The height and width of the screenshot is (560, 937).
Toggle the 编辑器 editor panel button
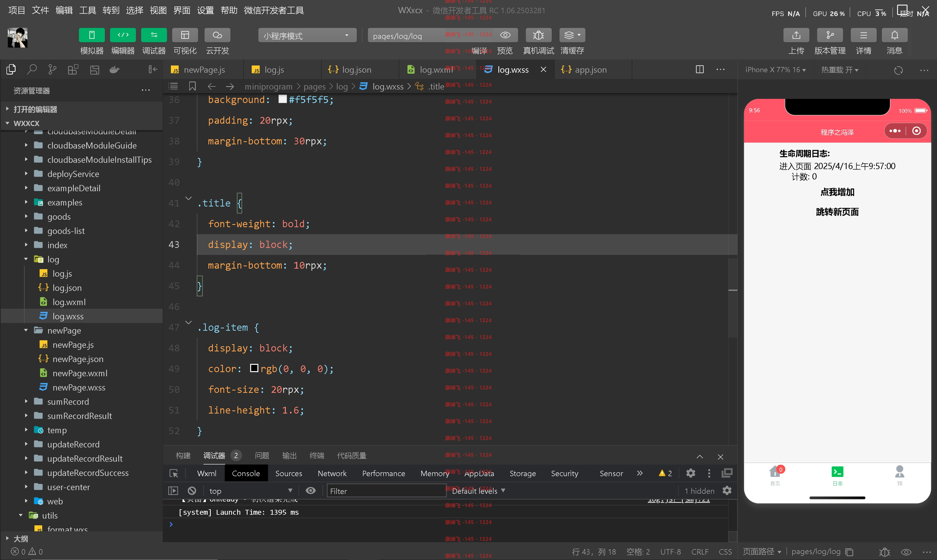[123, 35]
